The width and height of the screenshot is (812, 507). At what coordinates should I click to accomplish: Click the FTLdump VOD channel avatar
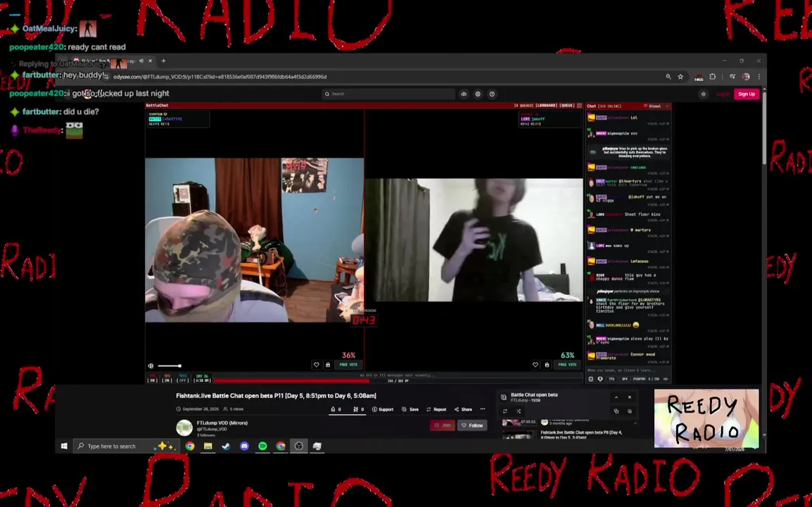pos(184,427)
